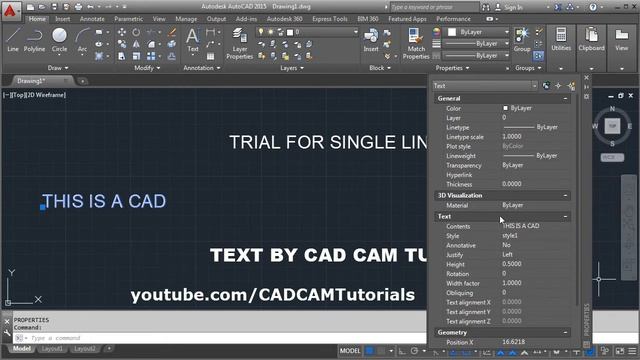Expand the Draw panel dropdown
The height and width of the screenshot is (360, 640).
point(58,68)
